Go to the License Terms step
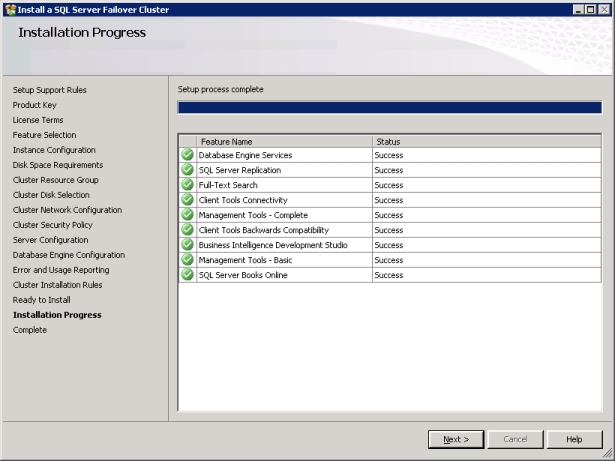Viewport: 615px width, 461px height. (x=38, y=120)
